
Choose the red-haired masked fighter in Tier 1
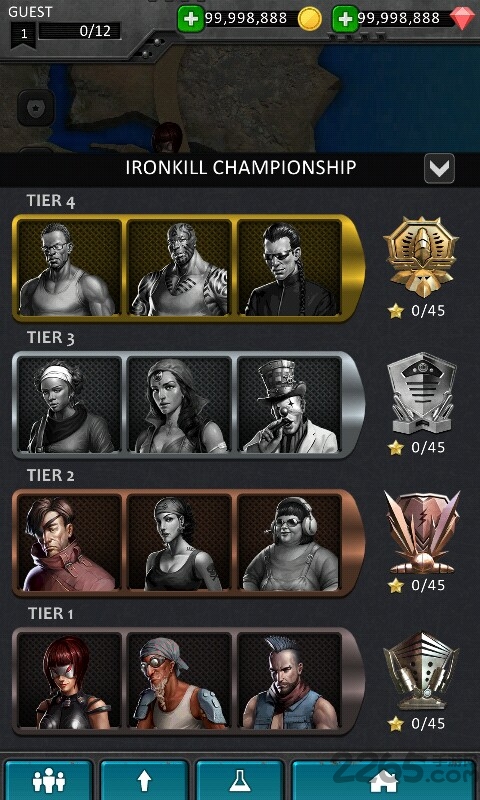coord(69,681)
